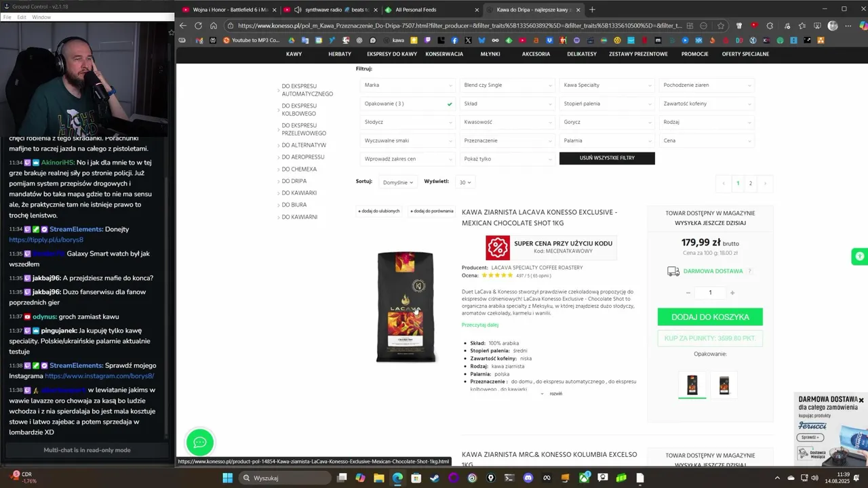Open the Przeczytaj dalej link
Screen dimensions: 868x488
coord(480,325)
